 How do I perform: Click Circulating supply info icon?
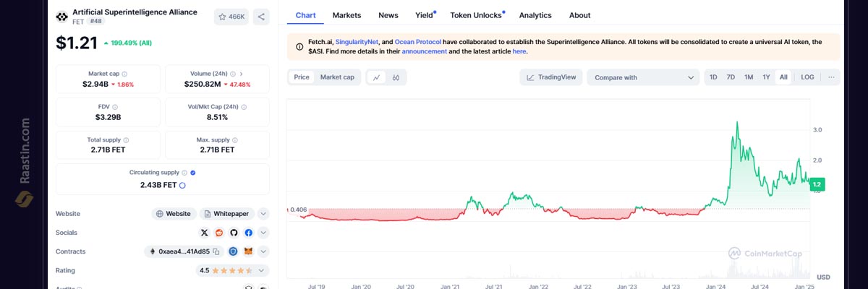coord(184,173)
